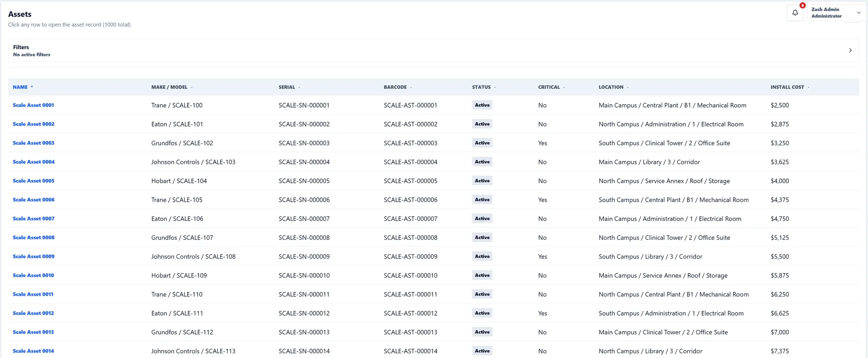Click install cost '$5,875'
The width and height of the screenshot is (868, 358).
pyautogui.click(x=780, y=275)
